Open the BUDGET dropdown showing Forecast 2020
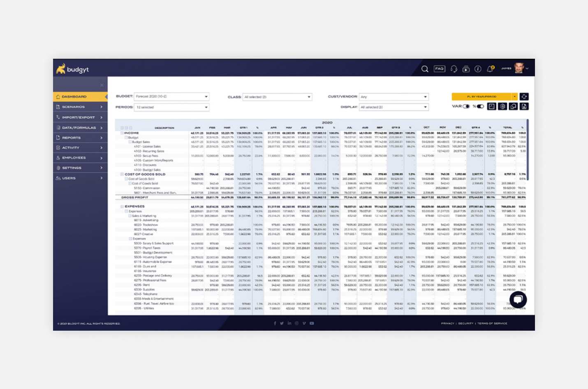Viewport: 588px width, 389px height. pyautogui.click(x=172, y=97)
